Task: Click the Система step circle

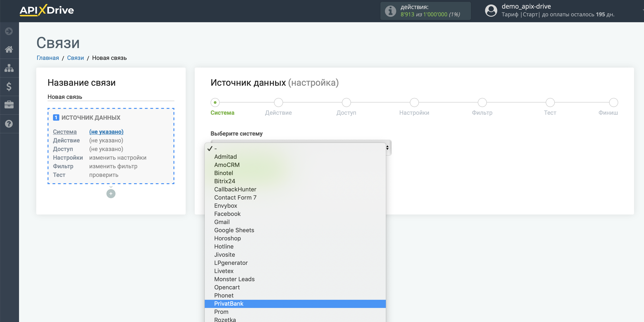Action: pyautogui.click(x=215, y=102)
